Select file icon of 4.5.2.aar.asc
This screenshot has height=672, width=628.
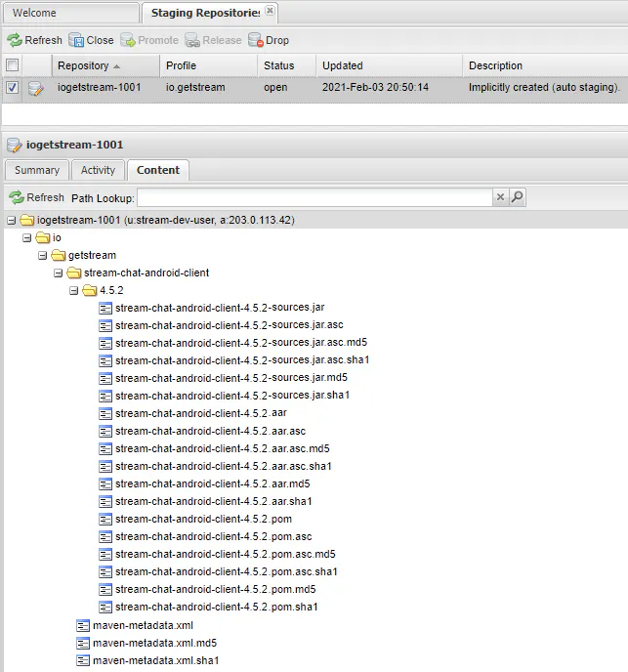pos(105,432)
